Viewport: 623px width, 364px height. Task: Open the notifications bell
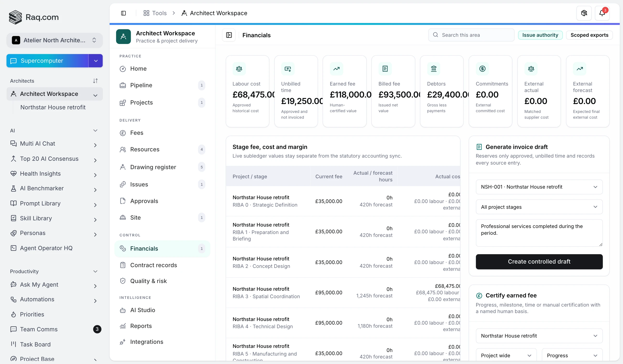coord(602,13)
